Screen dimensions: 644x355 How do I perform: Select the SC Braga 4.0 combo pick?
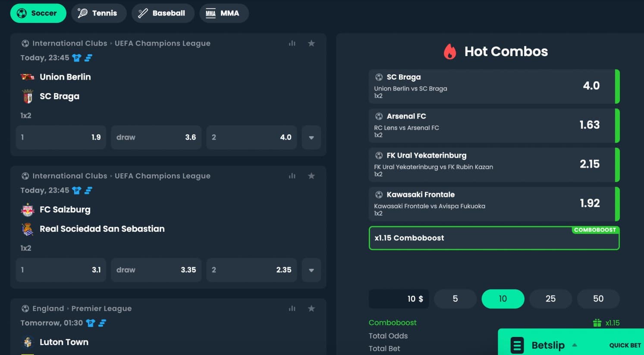coord(494,87)
